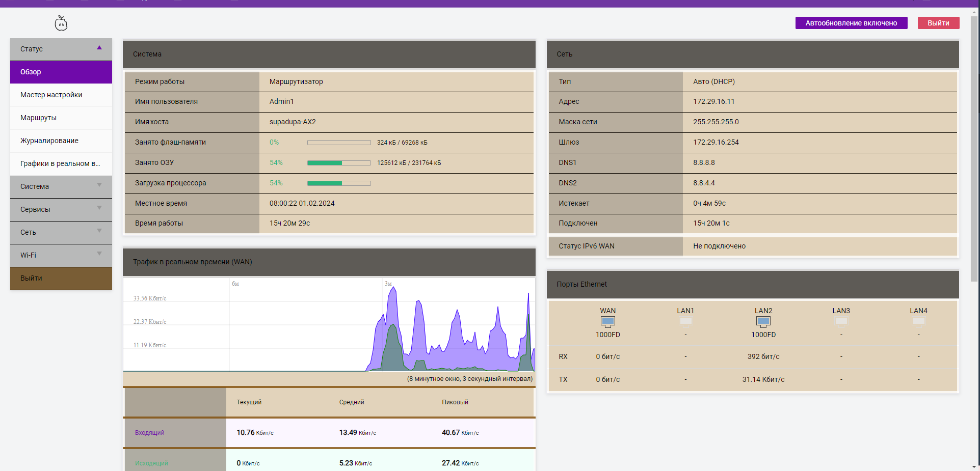The height and width of the screenshot is (471, 980).
Task: Click the LAN4 port icon
Action: pyautogui.click(x=918, y=321)
